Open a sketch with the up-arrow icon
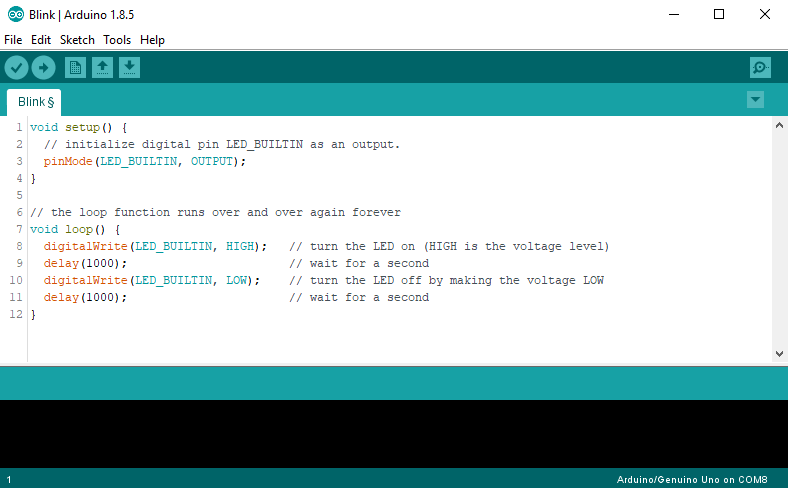This screenshot has width=788, height=488. [x=102, y=67]
